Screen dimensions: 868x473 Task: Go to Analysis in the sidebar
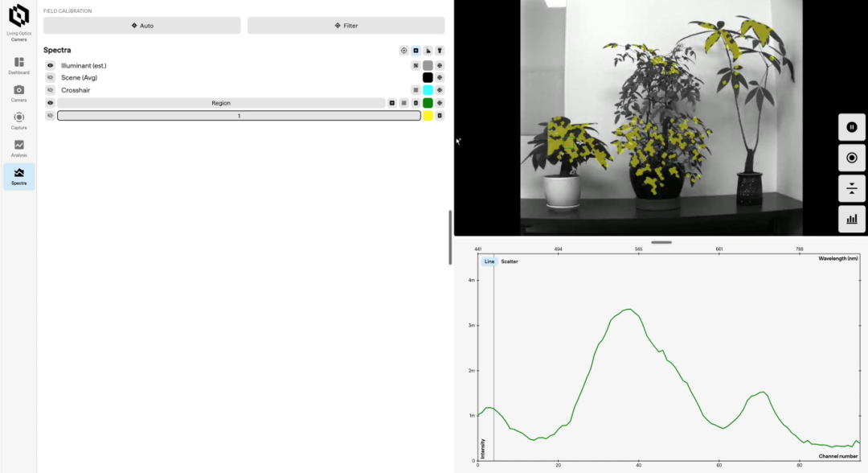coord(18,148)
